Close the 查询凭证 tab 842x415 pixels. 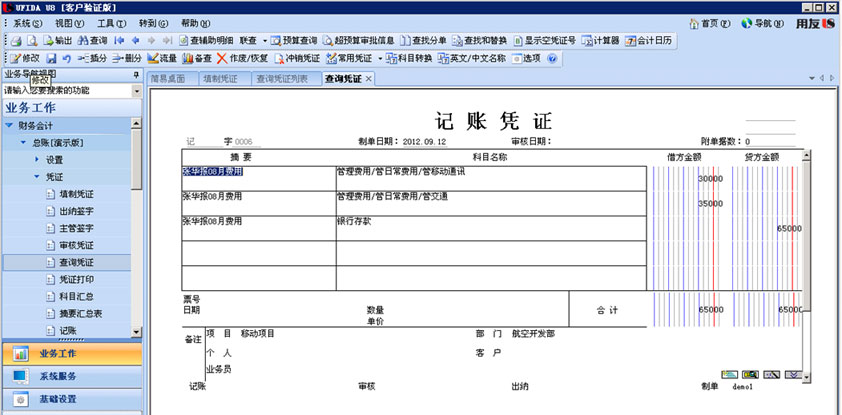coord(368,79)
